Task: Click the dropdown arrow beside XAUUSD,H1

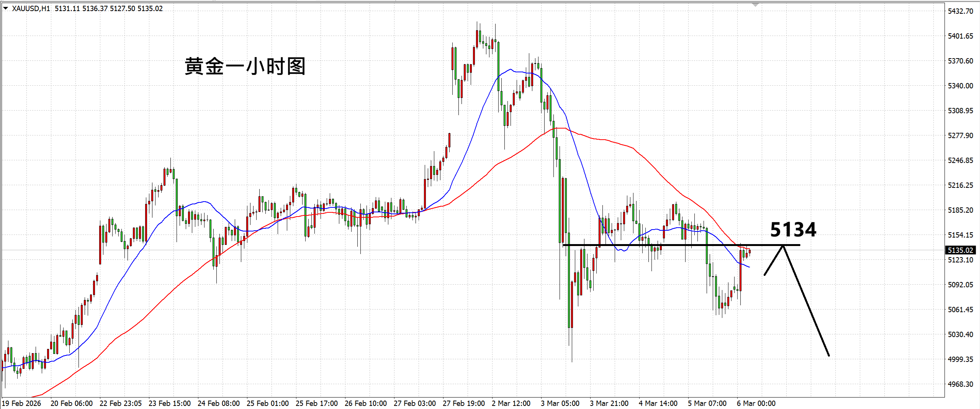Action: pos(5,8)
